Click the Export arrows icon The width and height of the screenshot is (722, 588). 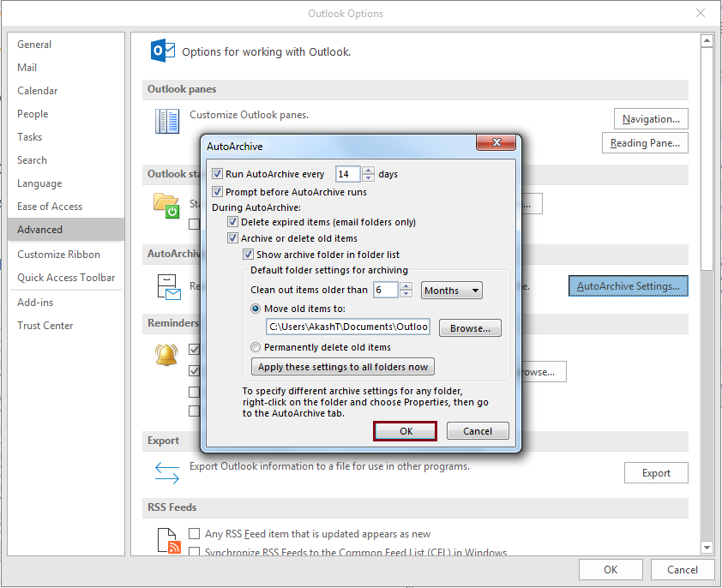pos(166,471)
